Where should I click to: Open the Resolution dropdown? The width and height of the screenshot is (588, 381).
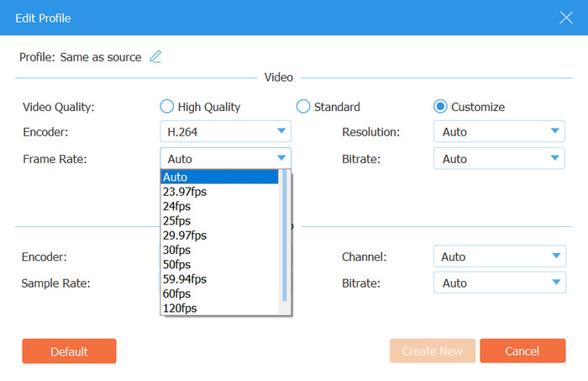point(499,131)
